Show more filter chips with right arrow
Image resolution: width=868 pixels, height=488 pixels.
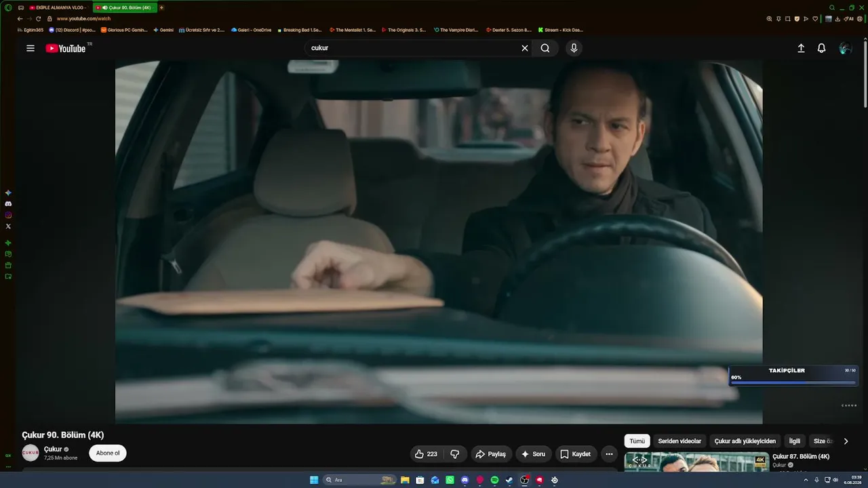pyautogui.click(x=846, y=441)
